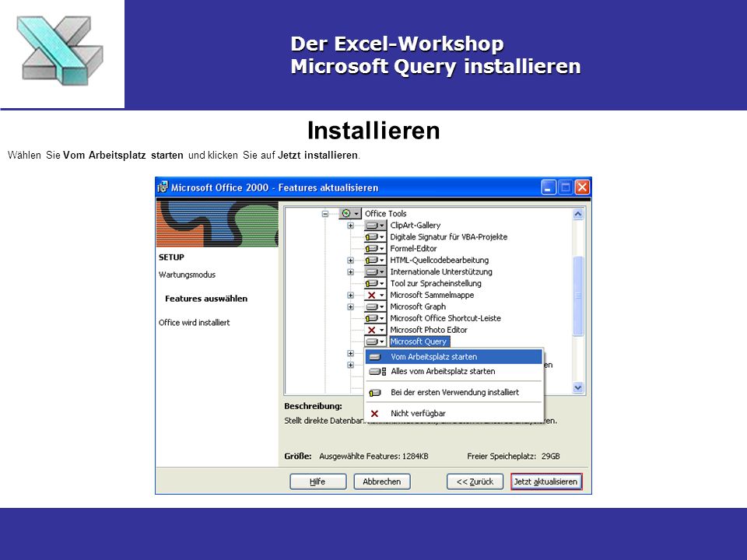Open install-state dropdown for Tool zur Spracheinstellung
This screenshot has height=560, width=747.
375,283
